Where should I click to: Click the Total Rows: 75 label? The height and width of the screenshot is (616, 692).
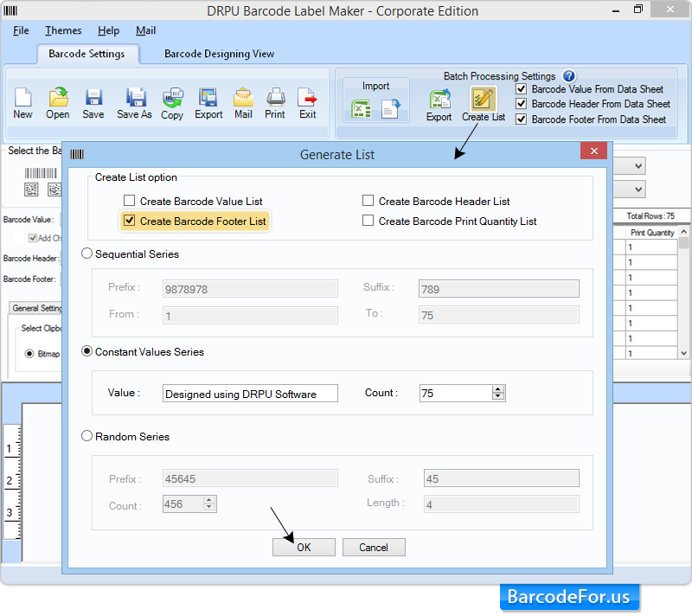tap(650, 215)
